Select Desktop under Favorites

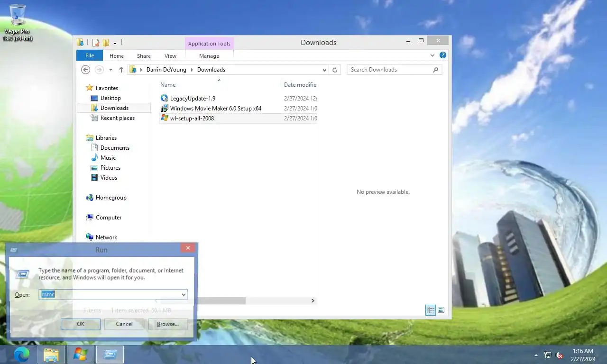pyautogui.click(x=110, y=98)
